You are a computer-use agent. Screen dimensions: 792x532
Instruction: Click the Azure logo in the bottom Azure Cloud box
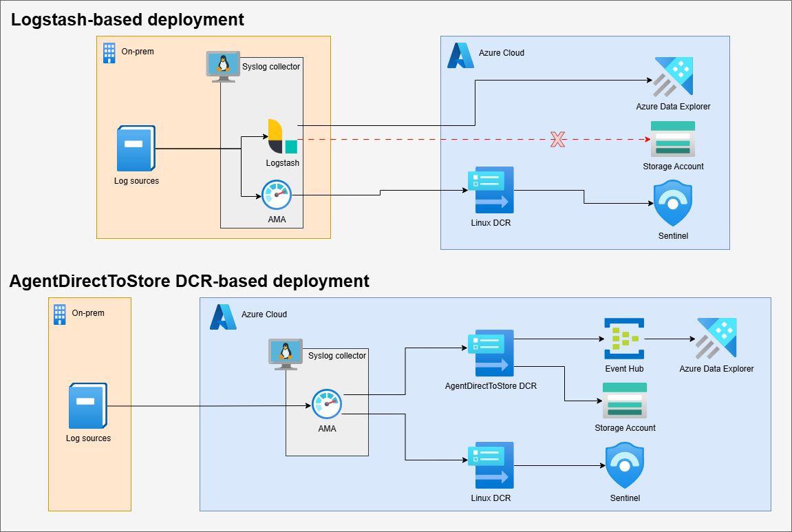click(x=223, y=317)
